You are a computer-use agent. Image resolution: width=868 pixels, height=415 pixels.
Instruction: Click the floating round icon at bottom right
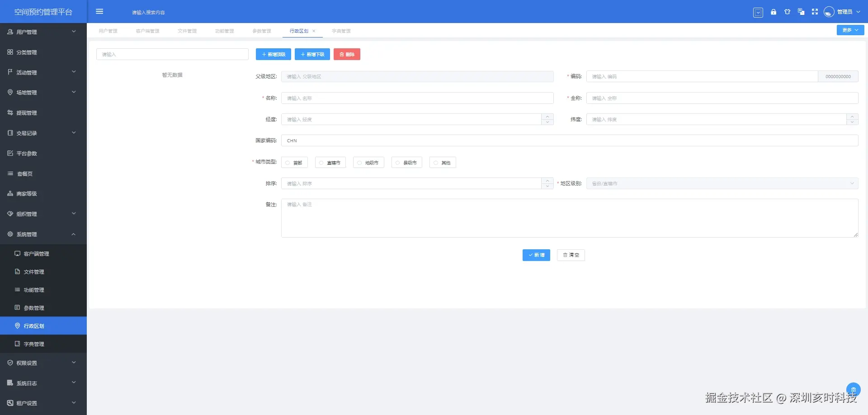pyautogui.click(x=853, y=389)
